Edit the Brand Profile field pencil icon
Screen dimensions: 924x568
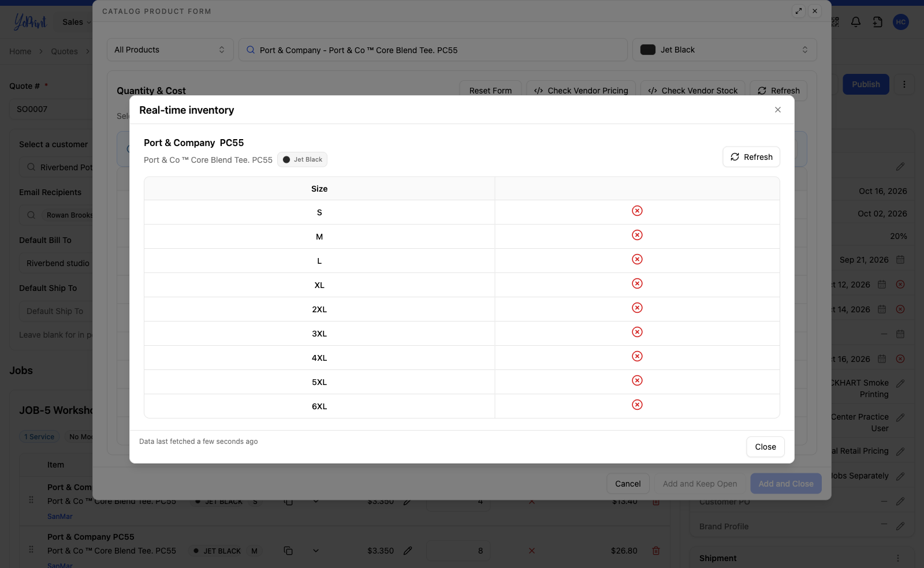[x=900, y=526]
